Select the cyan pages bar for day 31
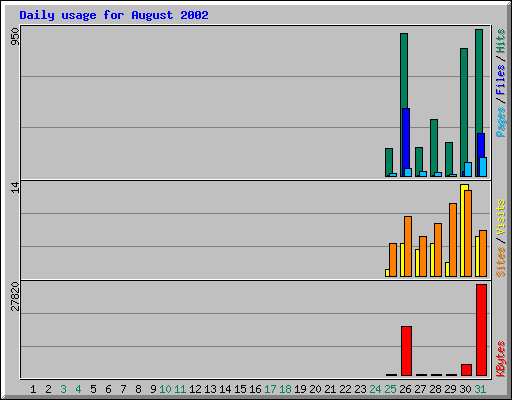Viewport: 512px width, 400px height. click(x=483, y=167)
